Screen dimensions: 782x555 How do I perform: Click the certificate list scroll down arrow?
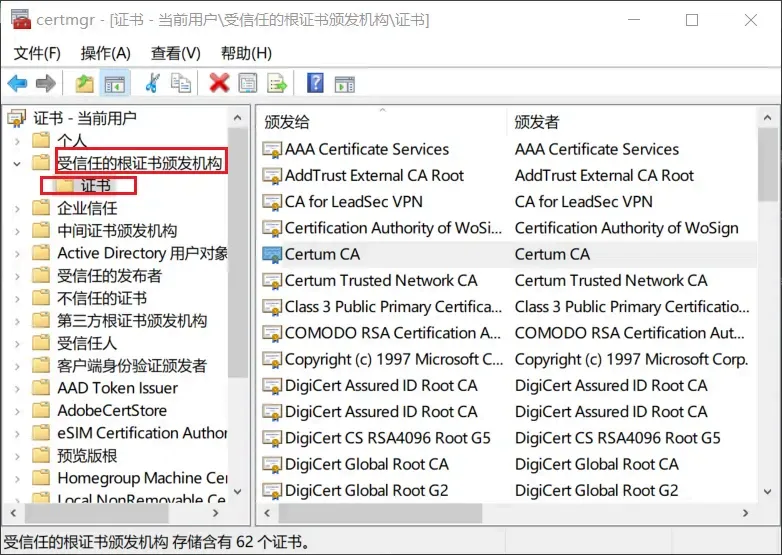(x=767, y=491)
